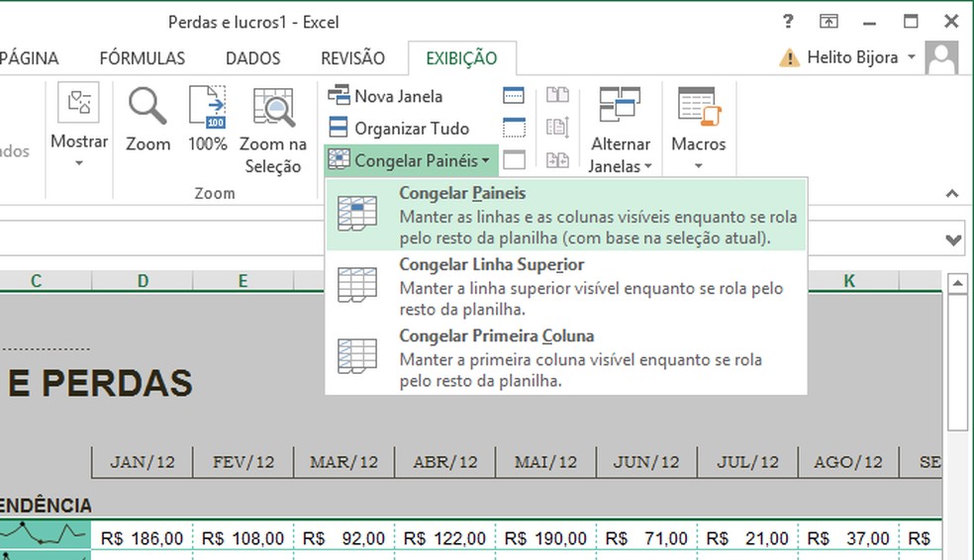Click the Congelar Primeira Coluna grid icon
This screenshot has width=974, height=560.
point(357,356)
